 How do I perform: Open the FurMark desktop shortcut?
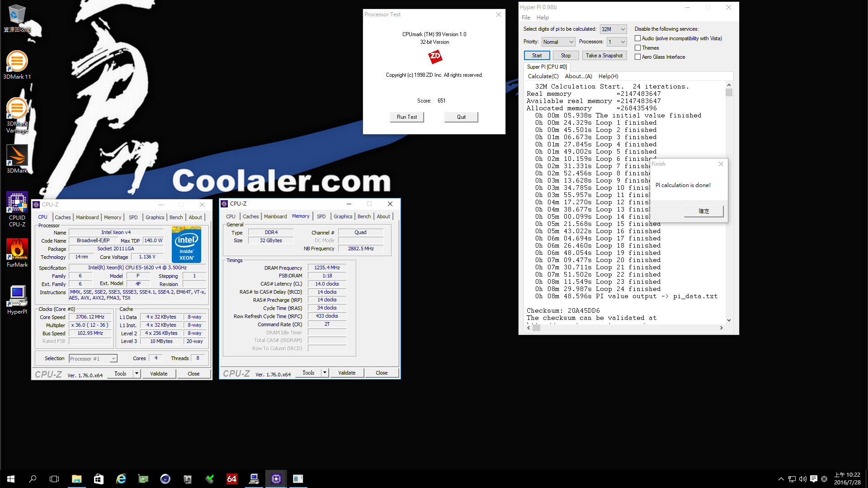pos(17,253)
